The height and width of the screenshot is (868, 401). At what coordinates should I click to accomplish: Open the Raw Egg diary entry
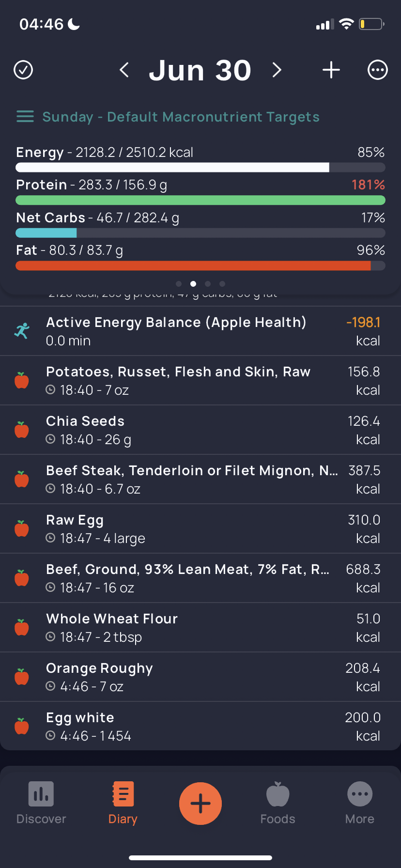point(200,528)
